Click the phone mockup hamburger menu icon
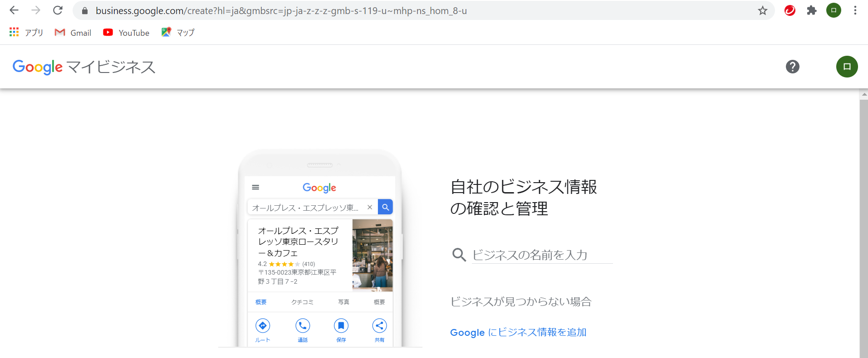The width and height of the screenshot is (868, 358). coord(255,187)
